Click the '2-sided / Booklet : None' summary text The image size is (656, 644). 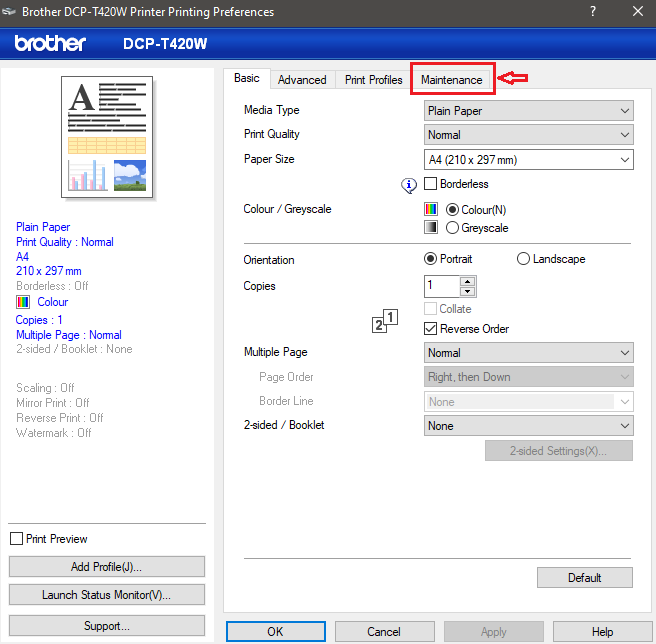(74, 349)
